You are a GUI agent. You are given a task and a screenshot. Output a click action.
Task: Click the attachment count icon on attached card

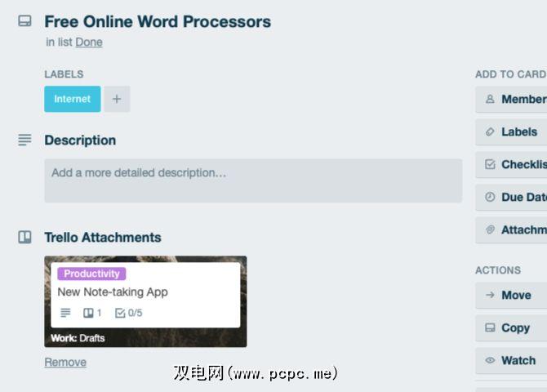(88, 313)
